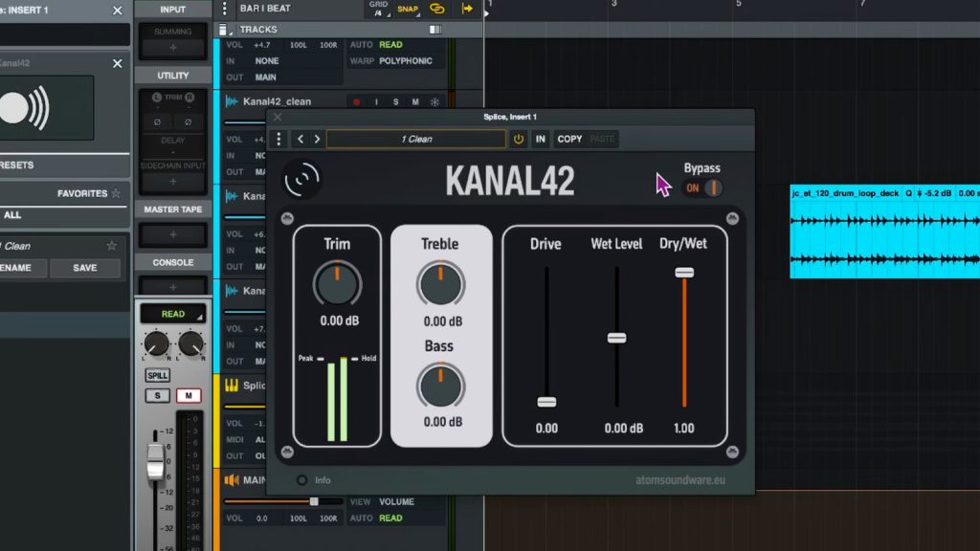
Task: Add a Summing input with plus
Action: (173, 48)
